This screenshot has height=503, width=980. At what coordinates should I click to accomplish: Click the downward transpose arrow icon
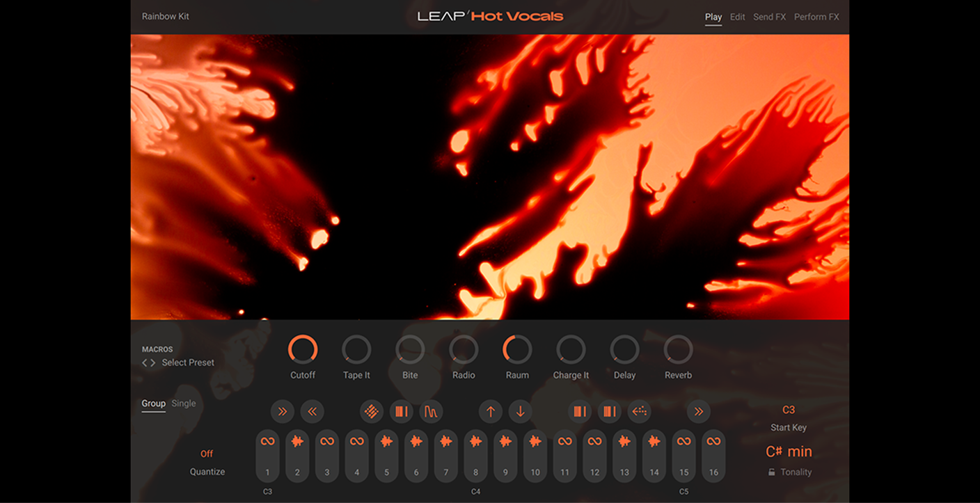click(x=521, y=411)
